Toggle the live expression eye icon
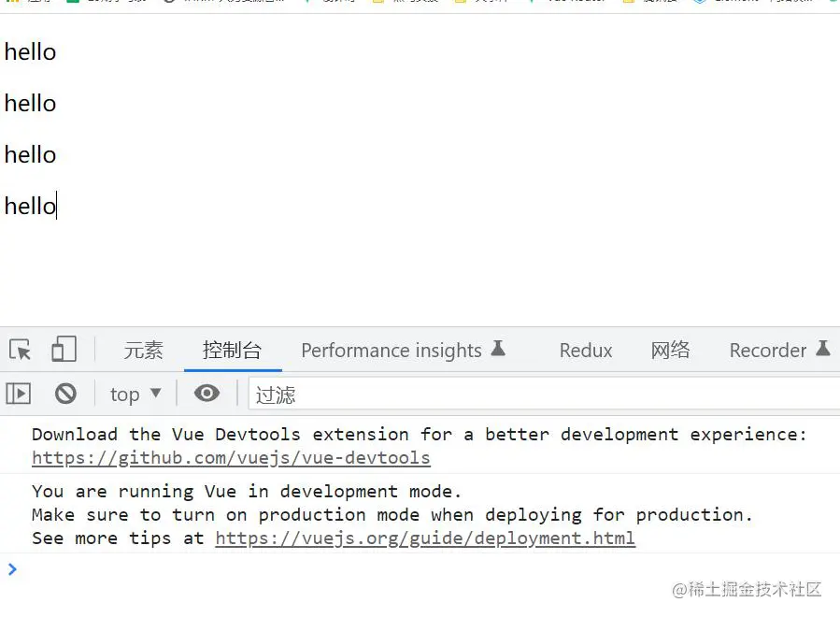This screenshot has height=617, width=840. tap(206, 393)
